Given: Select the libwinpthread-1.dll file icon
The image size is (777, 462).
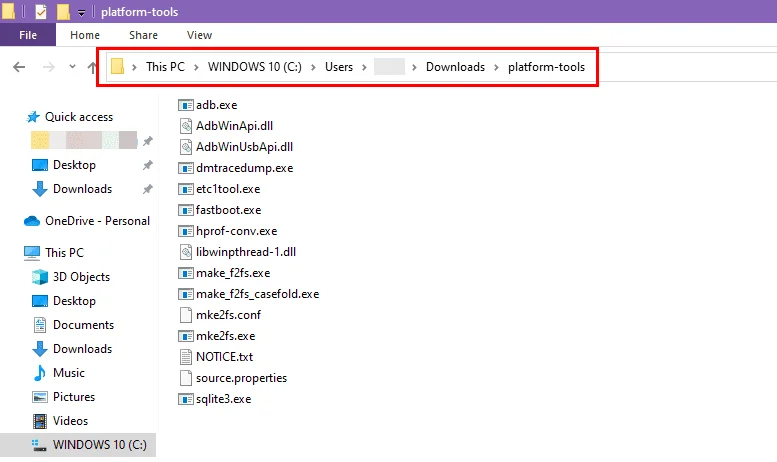Looking at the screenshot, I should [185, 252].
